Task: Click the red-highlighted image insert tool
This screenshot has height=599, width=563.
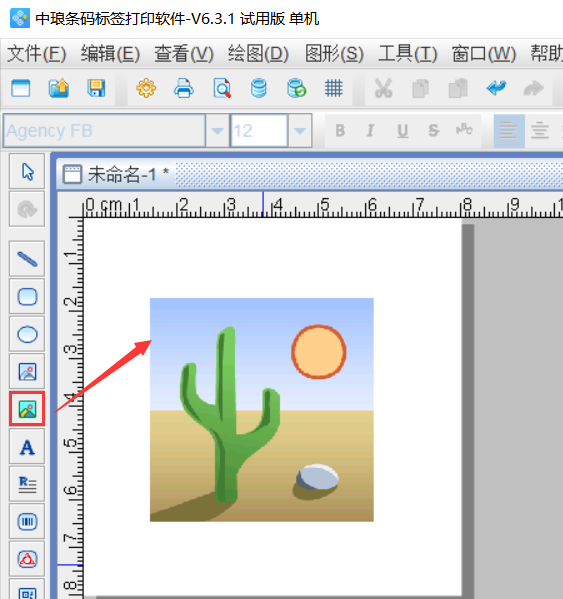Action: pos(27,409)
